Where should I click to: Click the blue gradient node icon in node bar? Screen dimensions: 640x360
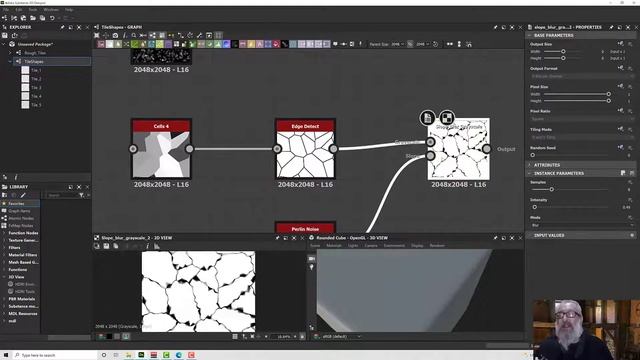[x=226, y=44]
